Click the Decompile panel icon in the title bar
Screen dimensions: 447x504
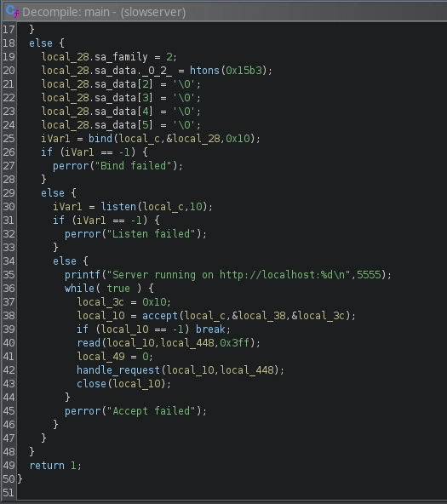[x=13, y=12]
